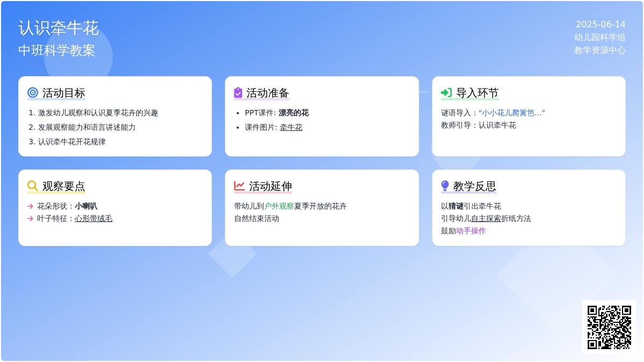Image resolution: width=644 pixels, height=362 pixels.
Task: Click the magnifier icon beside 观察要点
Action: point(33,186)
